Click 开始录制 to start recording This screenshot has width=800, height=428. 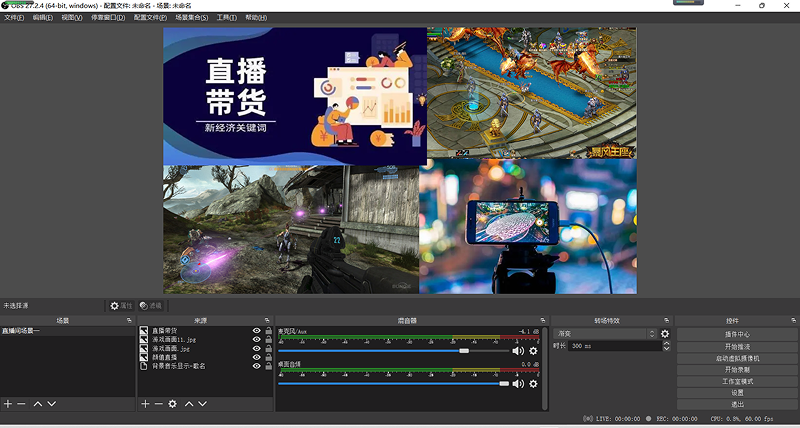(x=737, y=370)
